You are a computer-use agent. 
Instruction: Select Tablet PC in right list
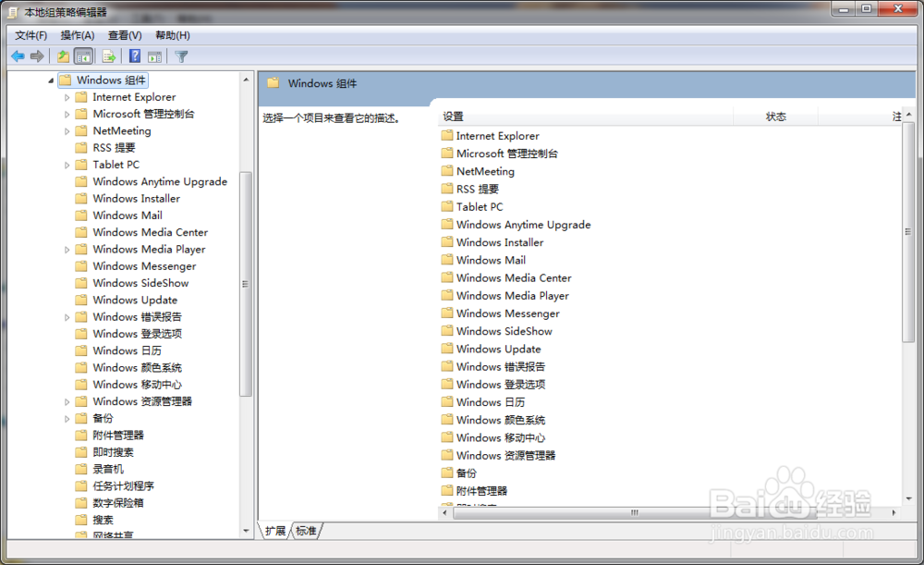[480, 207]
